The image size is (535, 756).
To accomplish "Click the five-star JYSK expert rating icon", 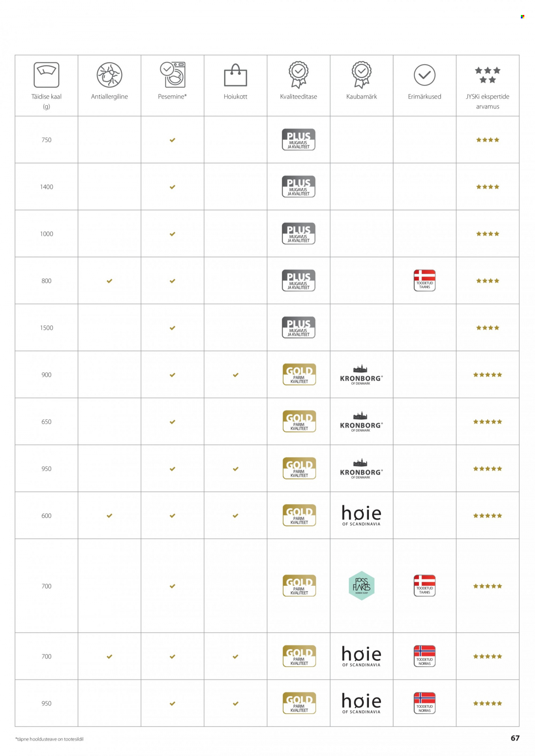I will pyautogui.click(x=487, y=75).
